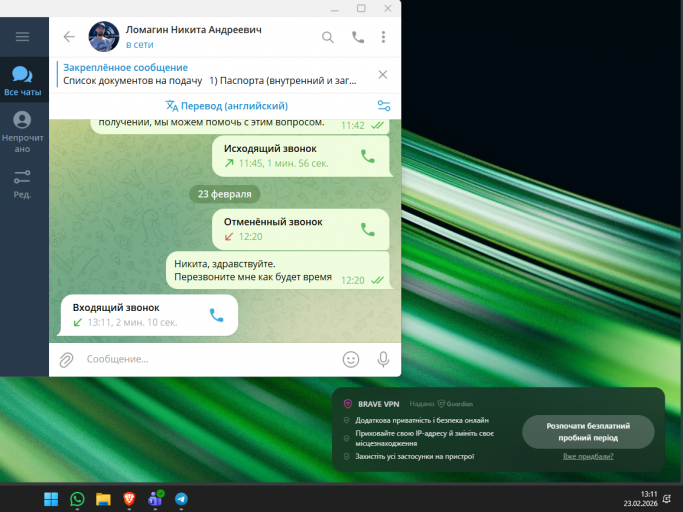
Task: Call back from Исходящий звонок bubble
Action: [368, 156]
